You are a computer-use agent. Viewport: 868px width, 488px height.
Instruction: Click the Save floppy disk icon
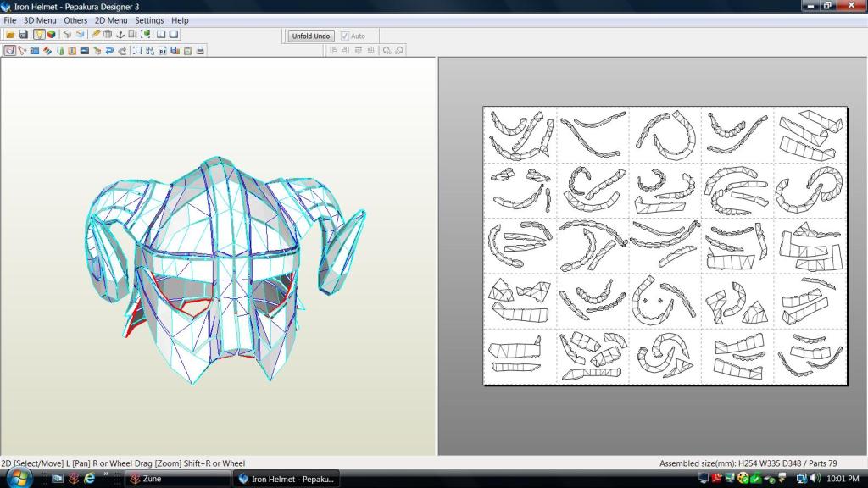click(x=23, y=35)
